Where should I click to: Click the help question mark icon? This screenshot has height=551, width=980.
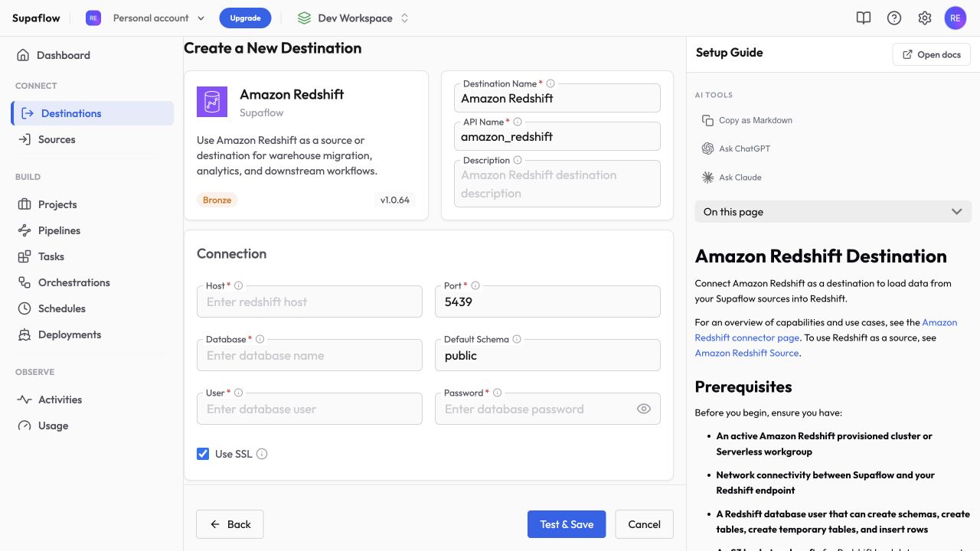[x=894, y=18]
